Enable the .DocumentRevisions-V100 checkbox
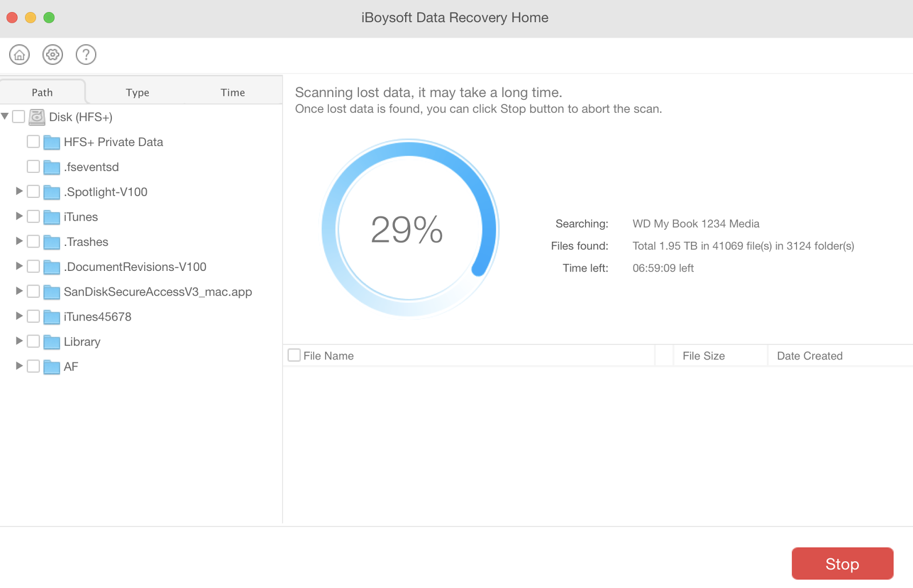The width and height of the screenshot is (913, 588). click(33, 266)
